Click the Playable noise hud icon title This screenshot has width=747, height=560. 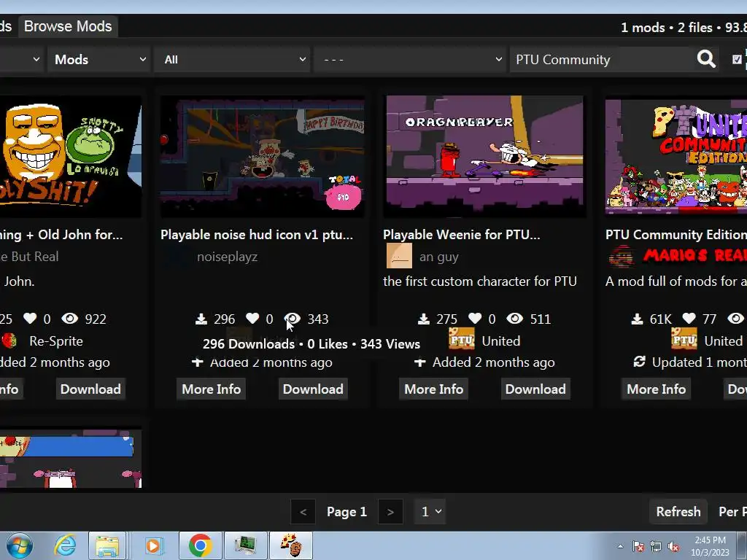(x=257, y=234)
